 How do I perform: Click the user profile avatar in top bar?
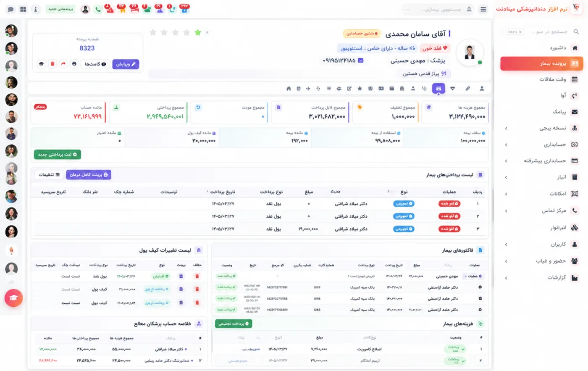click(x=85, y=9)
